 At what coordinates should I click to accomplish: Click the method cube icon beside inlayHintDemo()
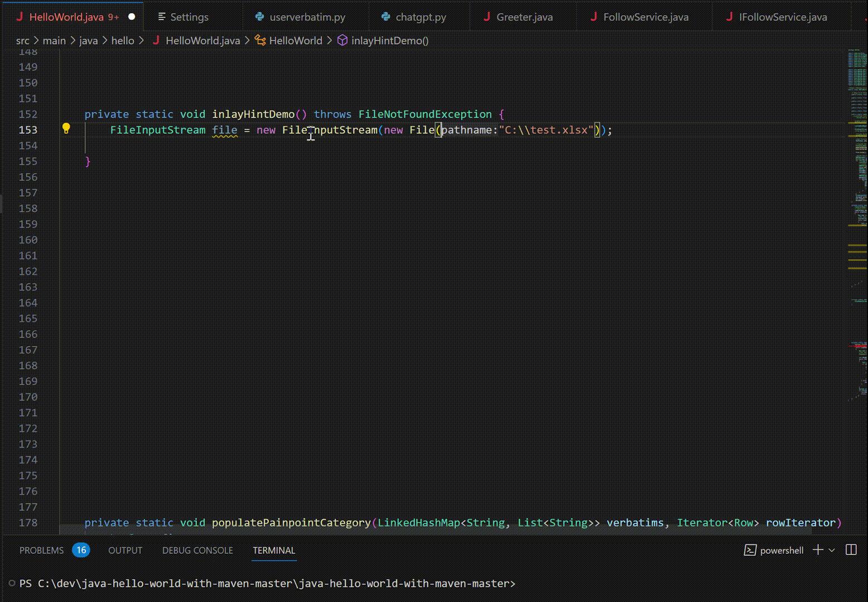tap(342, 40)
